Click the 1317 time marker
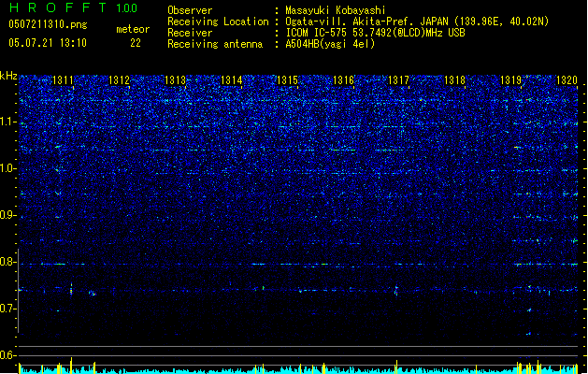The width and height of the screenshot is (588, 374). click(398, 80)
